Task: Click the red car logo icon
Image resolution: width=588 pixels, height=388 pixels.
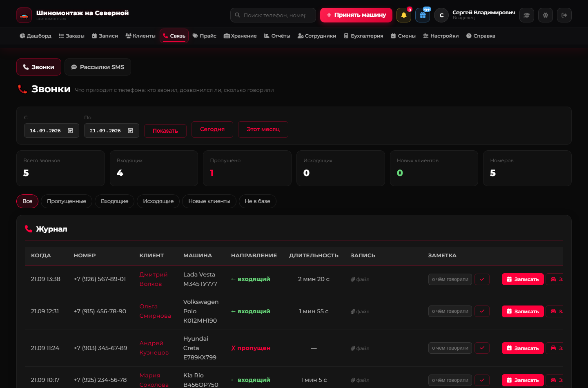Action: (24, 15)
